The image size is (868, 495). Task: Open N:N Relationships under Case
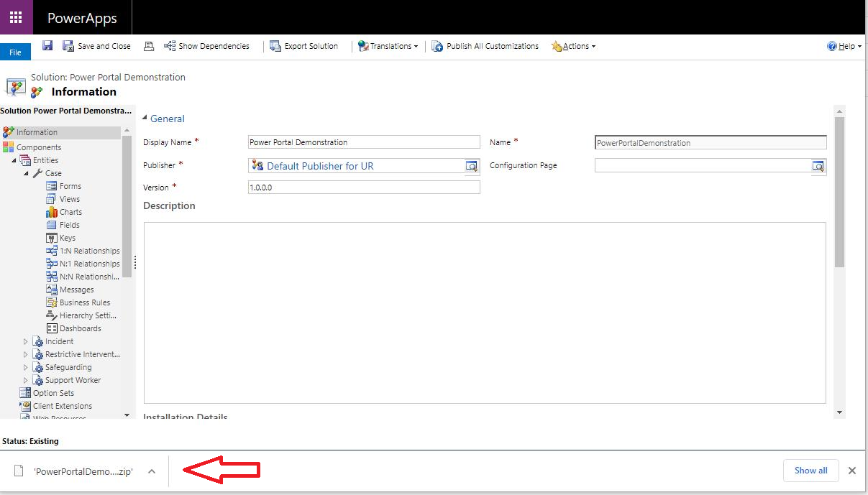pyautogui.click(x=89, y=277)
